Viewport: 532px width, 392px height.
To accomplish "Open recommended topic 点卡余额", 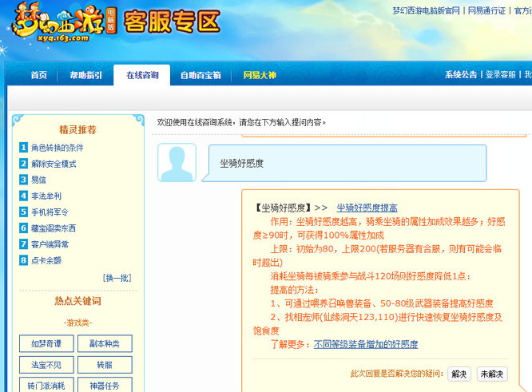I will [46, 260].
